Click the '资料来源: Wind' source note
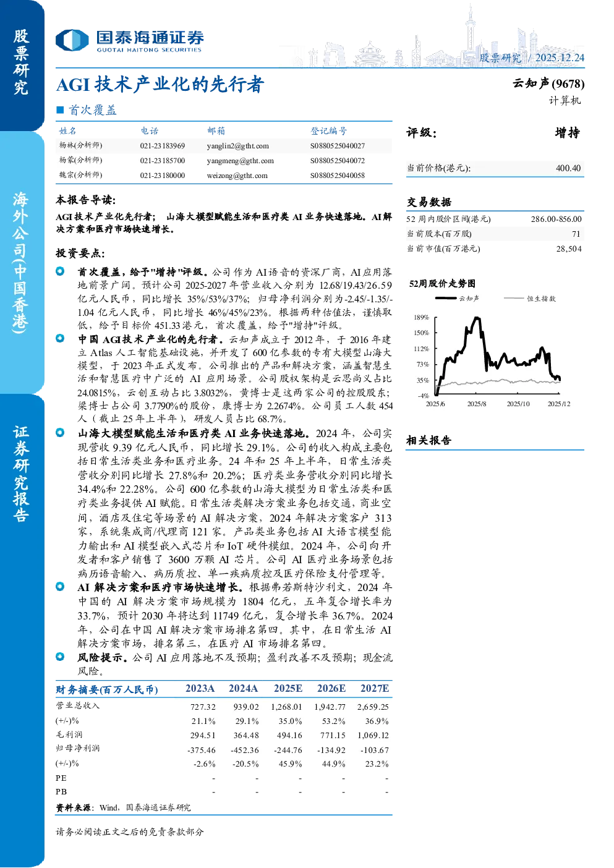 [x=123, y=808]
